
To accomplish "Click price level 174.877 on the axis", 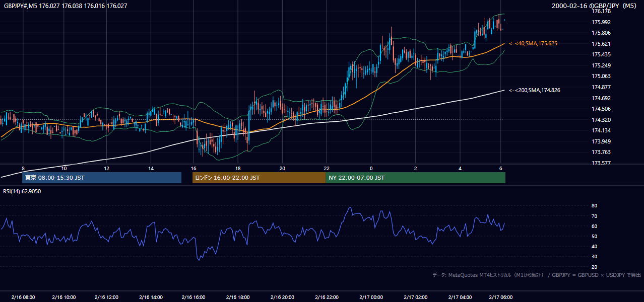I will pyautogui.click(x=601, y=87).
